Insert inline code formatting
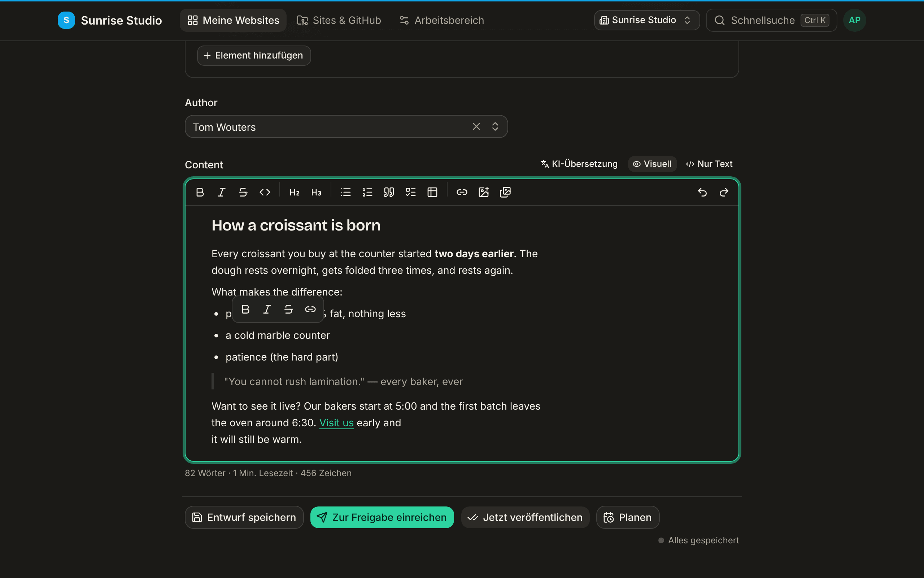The width and height of the screenshot is (924, 578). [265, 192]
